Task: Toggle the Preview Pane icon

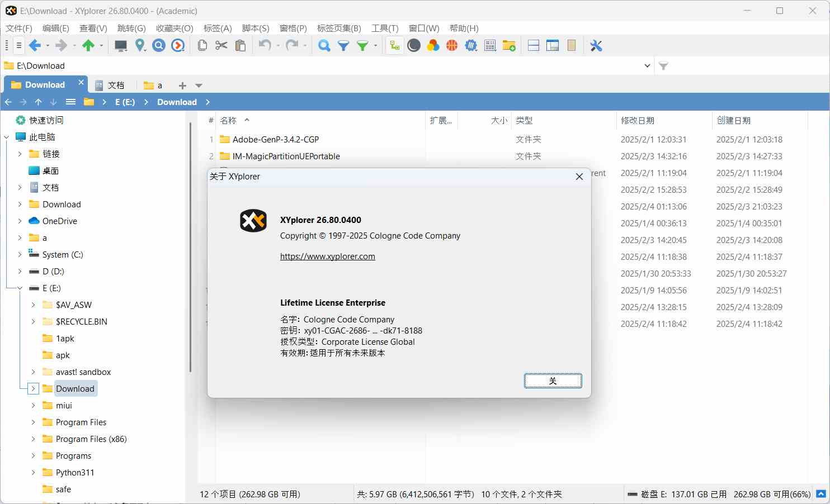Action: (553, 46)
